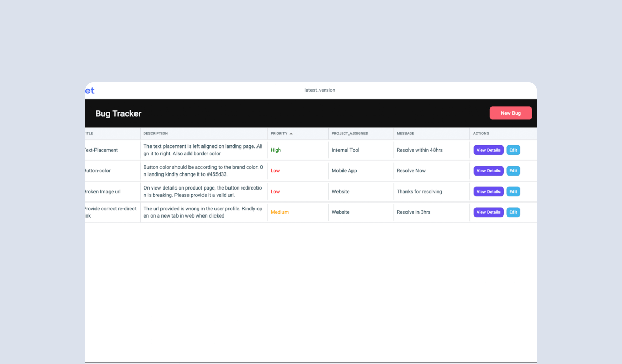The height and width of the screenshot is (364, 622).
Task: Edit the Button-color bug entry
Action: pos(513,170)
